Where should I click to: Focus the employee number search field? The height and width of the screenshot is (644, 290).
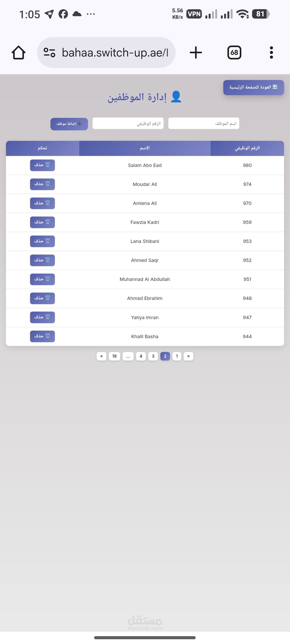tap(128, 123)
